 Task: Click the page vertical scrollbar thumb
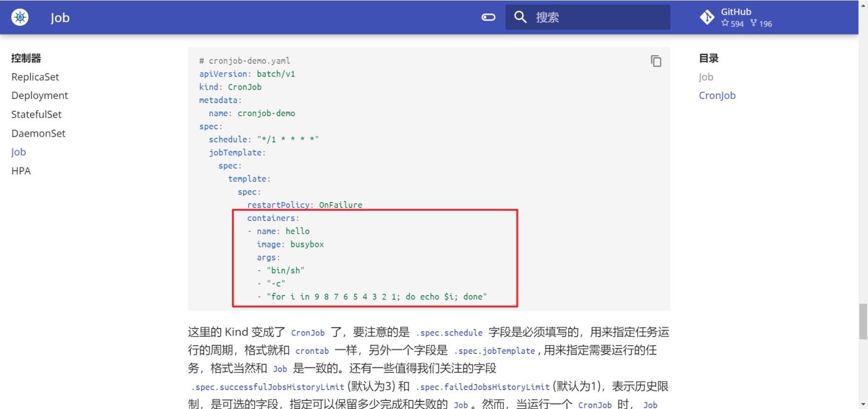coord(863,321)
